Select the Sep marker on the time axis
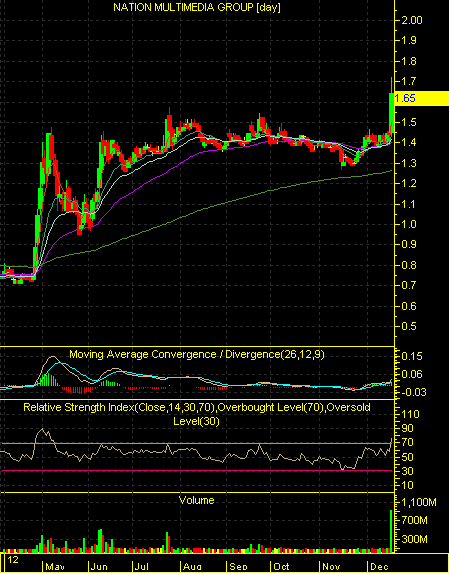Screen dimensions: 449x573 click(238, 567)
